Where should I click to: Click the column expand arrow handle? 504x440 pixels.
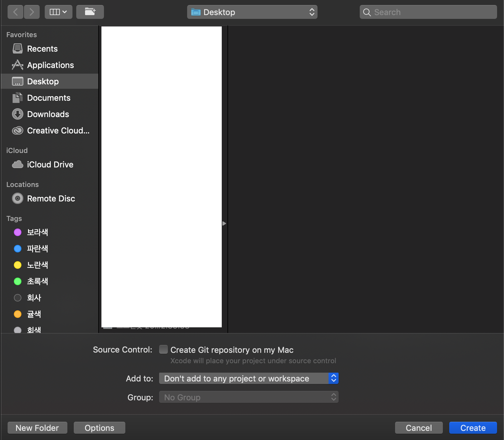pyautogui.click(x=224, y=223)
